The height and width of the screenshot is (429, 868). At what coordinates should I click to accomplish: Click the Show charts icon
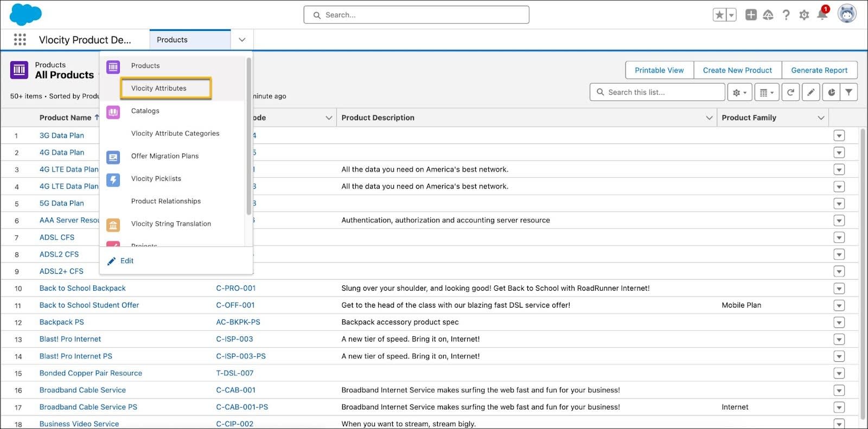tap(831, 92)
